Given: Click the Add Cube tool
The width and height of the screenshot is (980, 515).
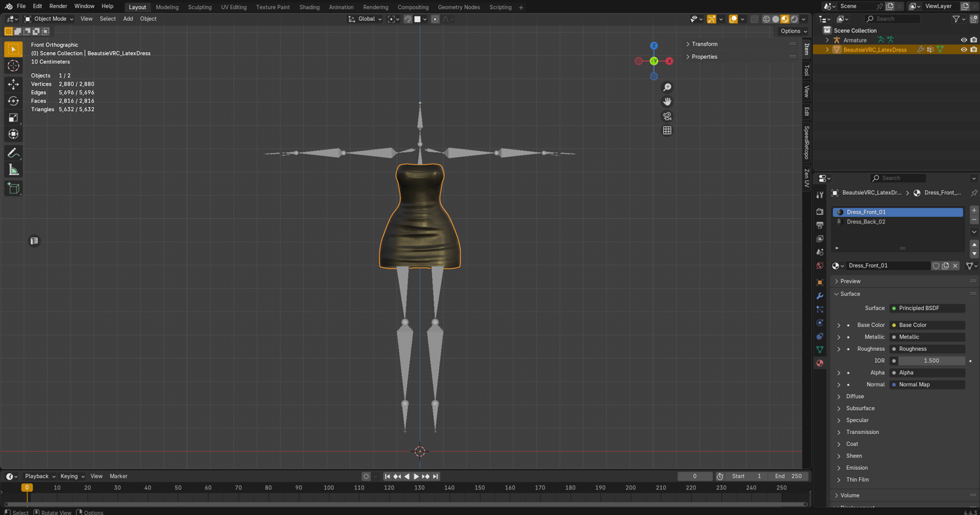Looking at the screenshot, I should click(x=13, y=188).
